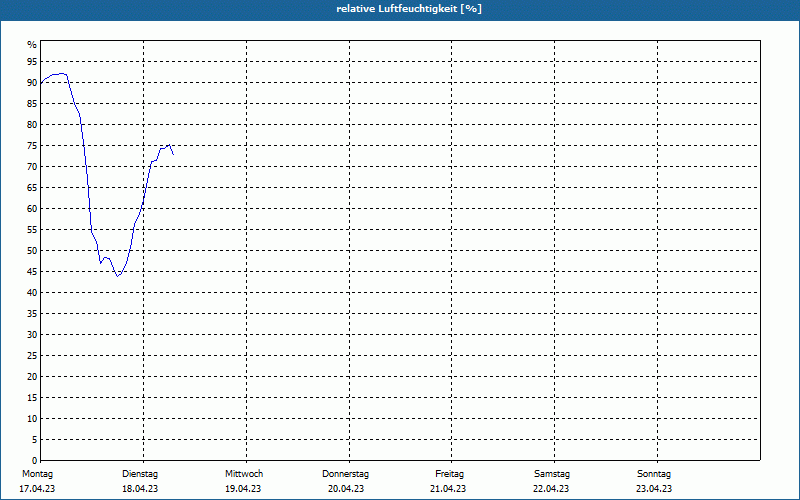Click the 45 y-axis value
This screenshot has height=500, width=800.
32,272
